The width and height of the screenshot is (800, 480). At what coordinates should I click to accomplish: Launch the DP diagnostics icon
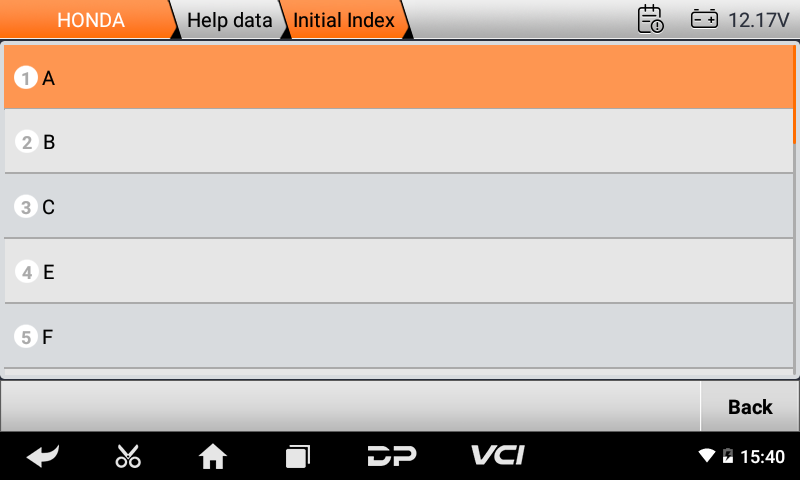coord(392,456)
